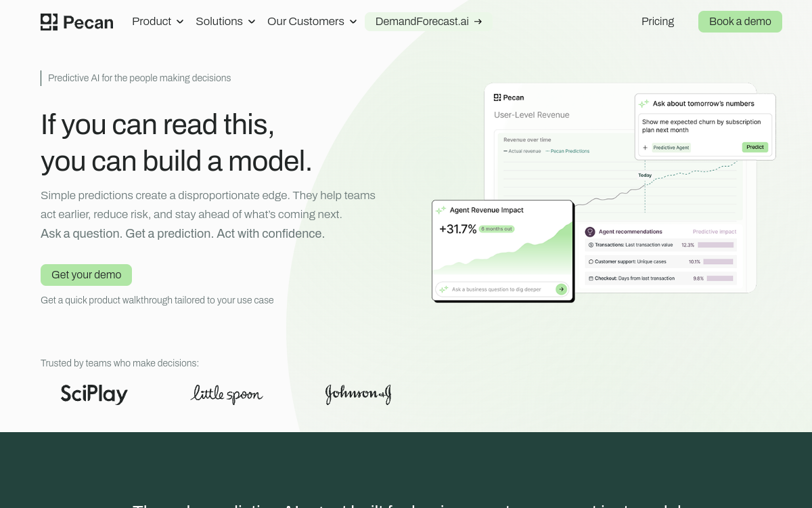This screenshot has height=508, width=812.
Task: Expand the Product dropdown menu
Action: point(158,22)
